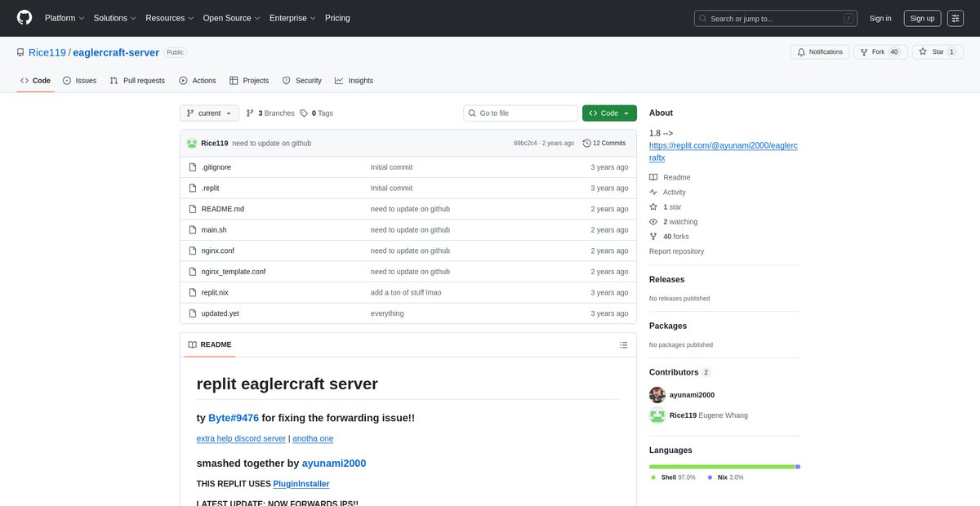980x506 pixels.
Task: Click the star icon beside 1 star
Action: point(653,207)
